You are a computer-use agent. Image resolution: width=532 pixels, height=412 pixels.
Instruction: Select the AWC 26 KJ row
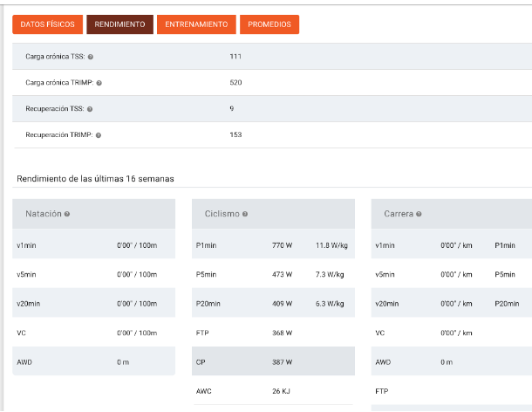coord(273,391)
